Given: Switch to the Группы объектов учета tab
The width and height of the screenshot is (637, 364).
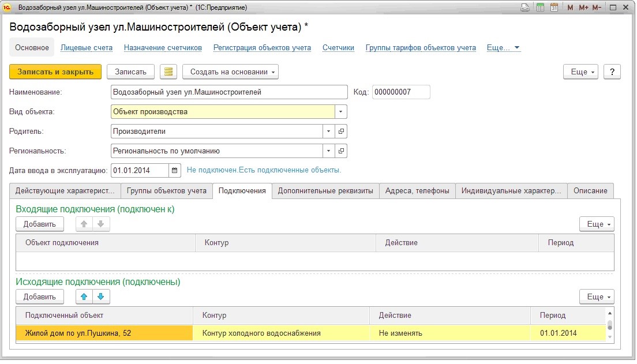Looking at the screenshot, I should pyautogui.click(x=166, y=191).
